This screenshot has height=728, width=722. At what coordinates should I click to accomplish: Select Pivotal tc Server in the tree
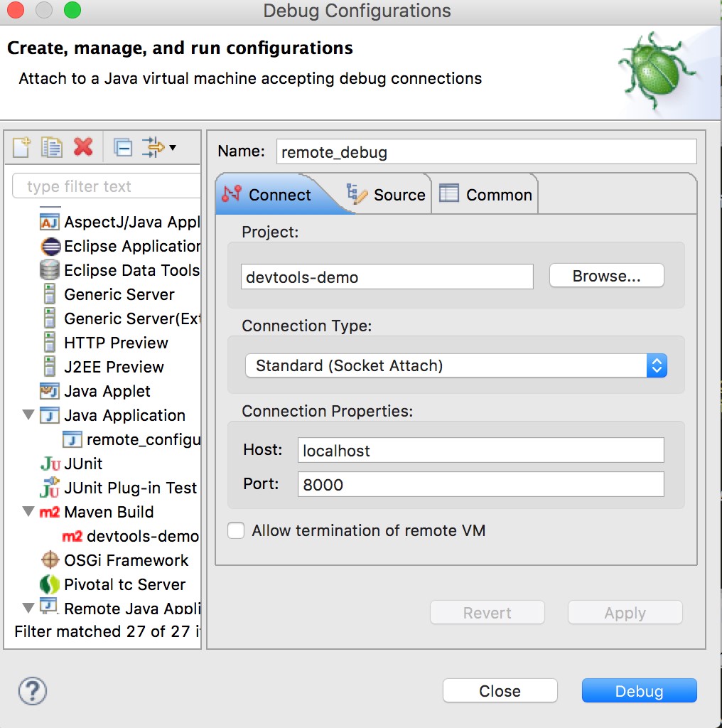click(x=125, y=584)
